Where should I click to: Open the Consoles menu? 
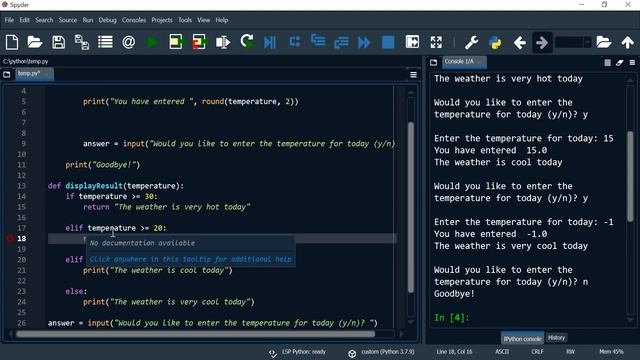[x=133, y=20]
